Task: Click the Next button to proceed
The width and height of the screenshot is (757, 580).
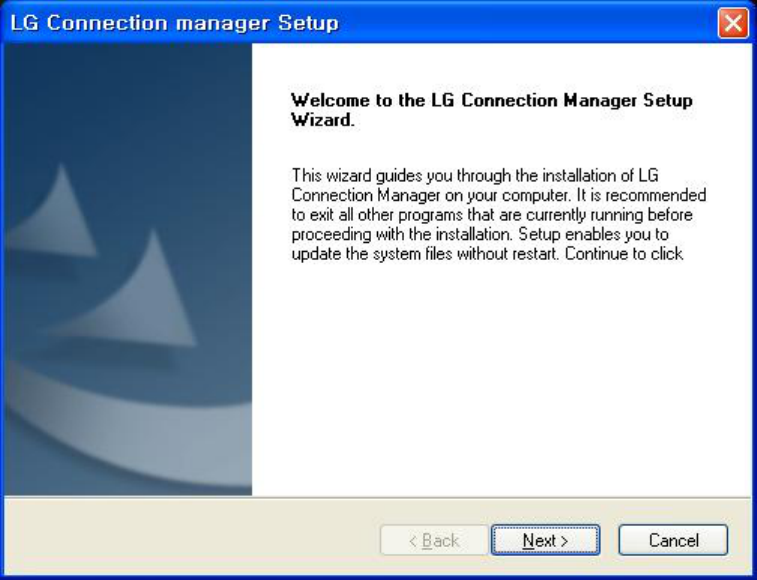Action: 545,540
